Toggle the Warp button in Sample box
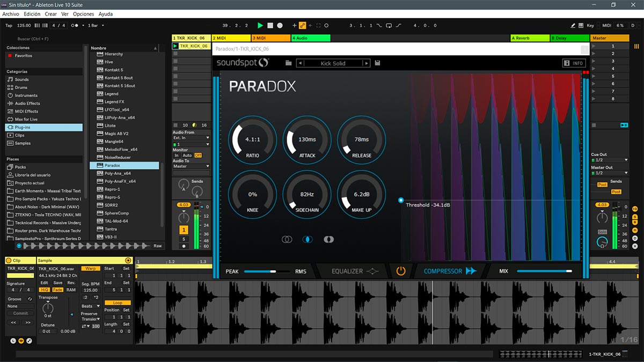 [90, 268]
